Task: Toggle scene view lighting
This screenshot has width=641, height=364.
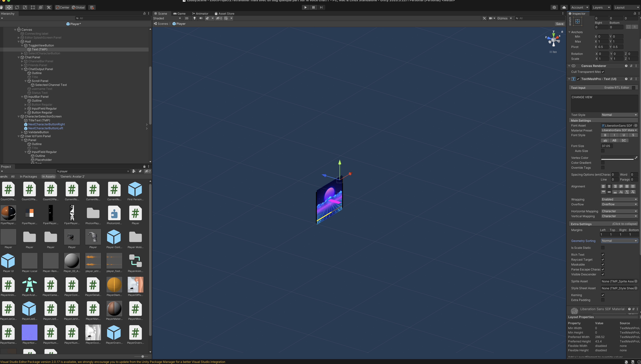Action: pos(194,18)
